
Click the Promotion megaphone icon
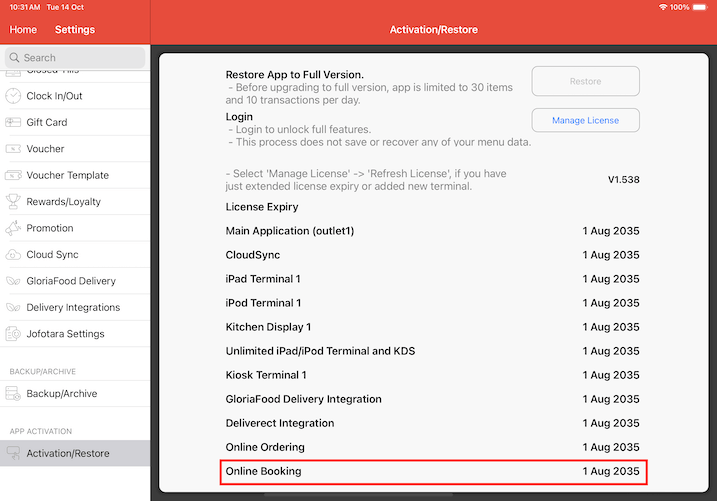click(13, 228)
